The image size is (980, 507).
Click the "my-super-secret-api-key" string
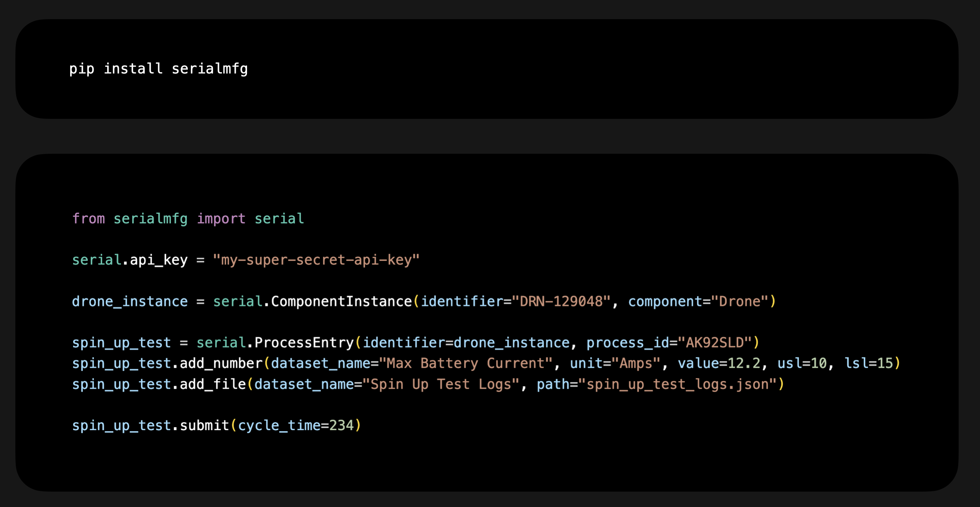[316, 260]
